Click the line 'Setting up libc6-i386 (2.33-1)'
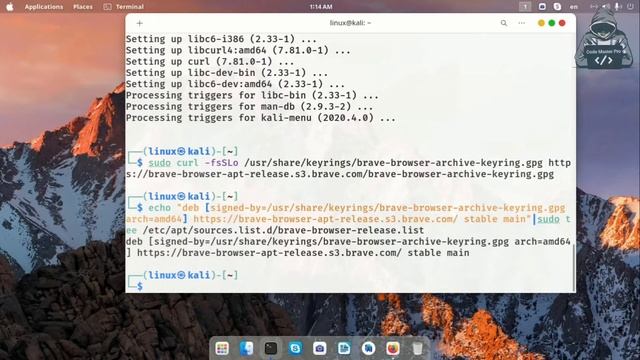This screenshot has width=640, height=360. 221,39
